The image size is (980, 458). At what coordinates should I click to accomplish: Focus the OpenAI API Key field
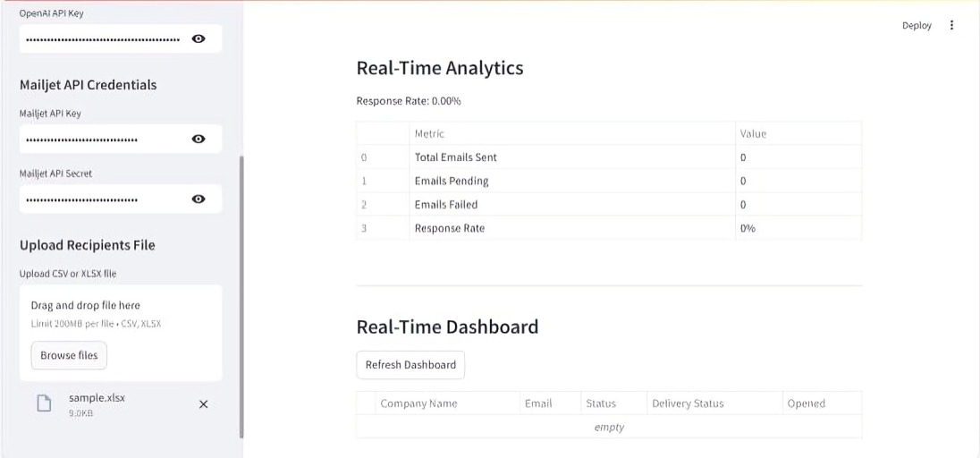click(103, 39)
